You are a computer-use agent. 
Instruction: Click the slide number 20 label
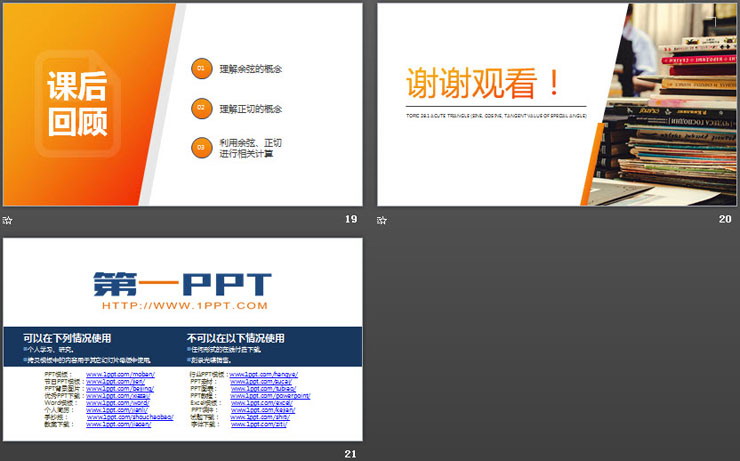[725, 219]
